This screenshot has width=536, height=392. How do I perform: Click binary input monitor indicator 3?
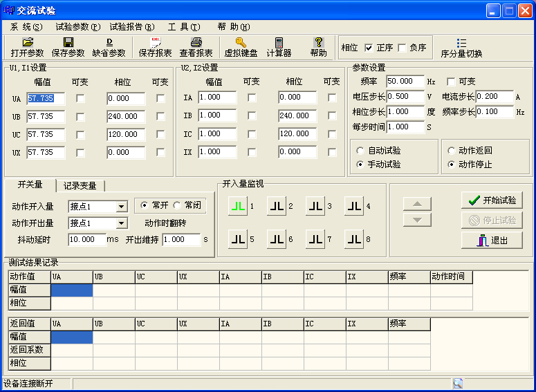coord(315,206)
